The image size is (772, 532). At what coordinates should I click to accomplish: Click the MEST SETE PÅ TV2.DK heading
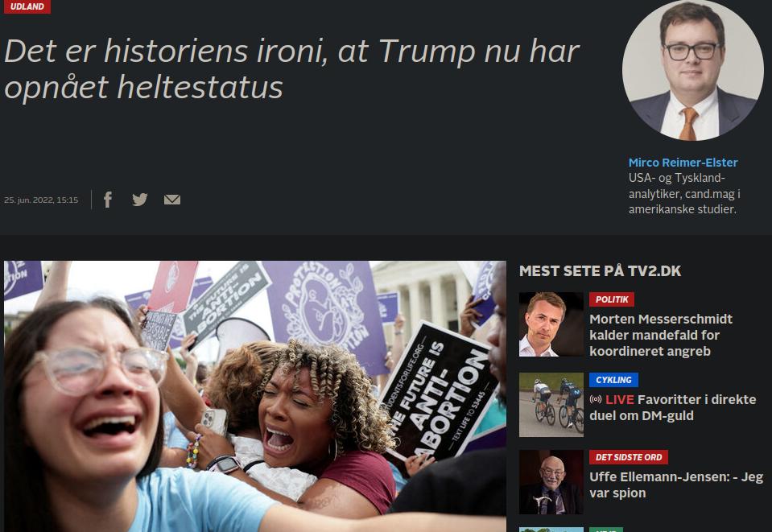(601, 270)
